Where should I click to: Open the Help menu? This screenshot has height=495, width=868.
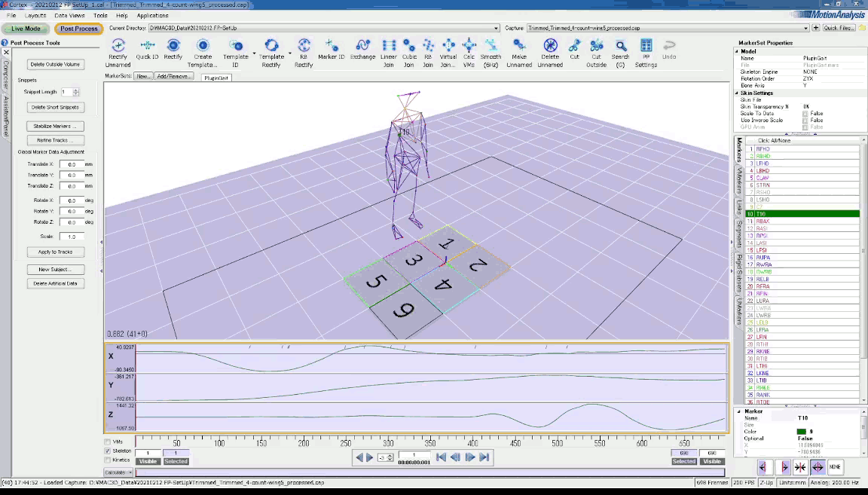(122, 16)
